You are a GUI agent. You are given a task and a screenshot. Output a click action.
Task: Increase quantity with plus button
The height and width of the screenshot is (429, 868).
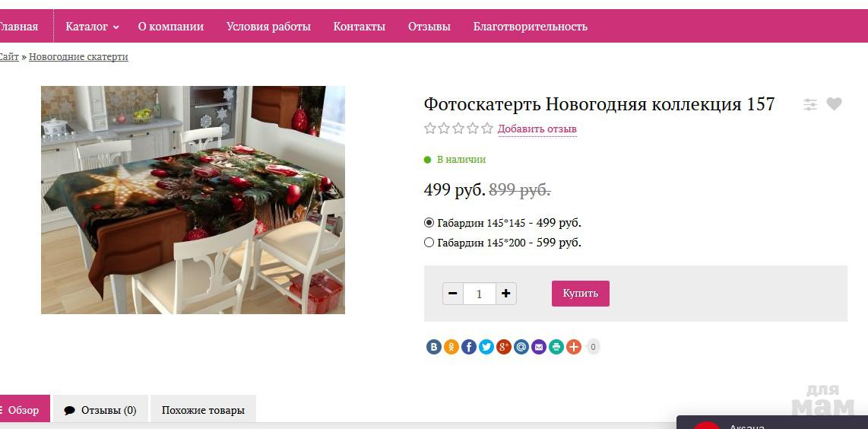[506, 294]
